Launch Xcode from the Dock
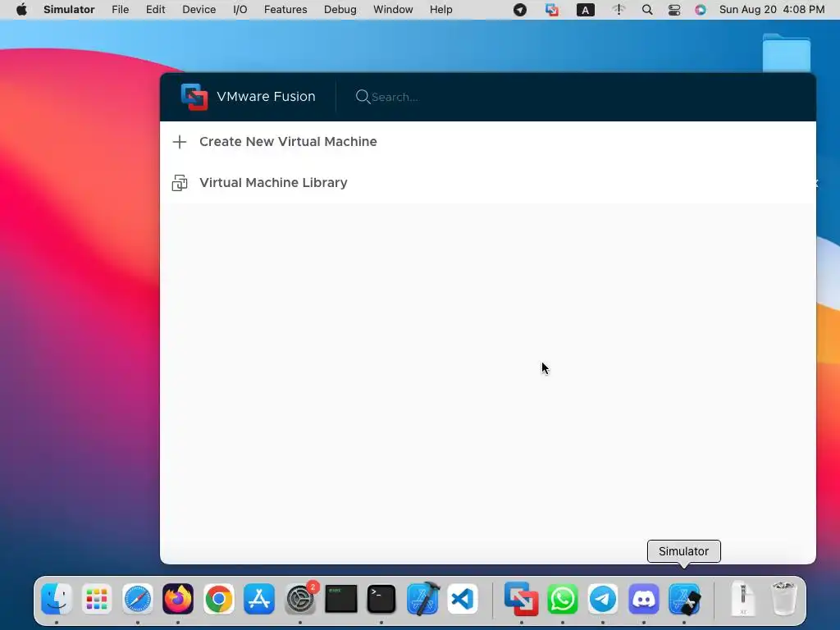Viewport: 840px width, 630px height. tap(422, 599)
